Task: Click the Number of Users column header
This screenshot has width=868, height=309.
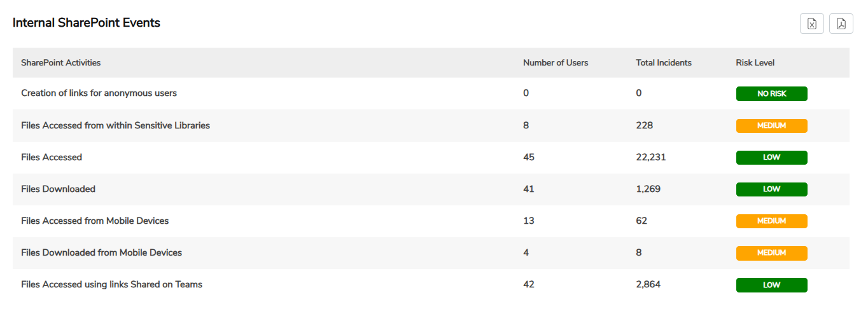Action: pyautogui.click(x=556, y=63)
